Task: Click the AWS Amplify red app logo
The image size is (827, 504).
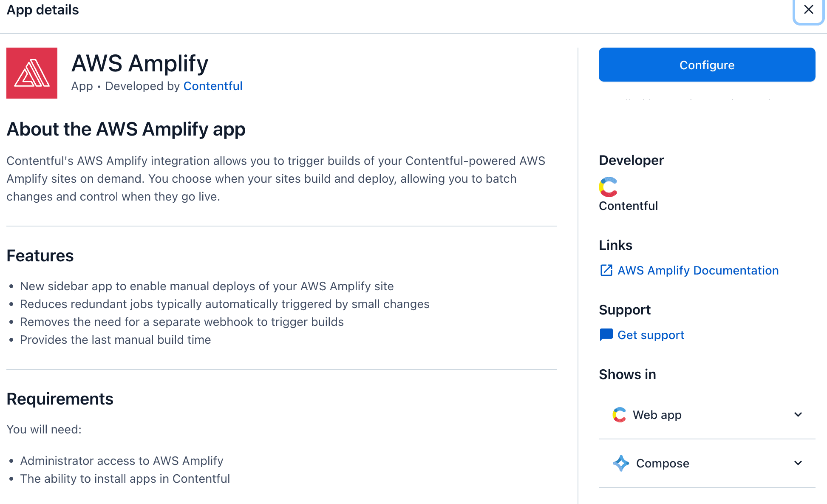Action: [31, 73]
